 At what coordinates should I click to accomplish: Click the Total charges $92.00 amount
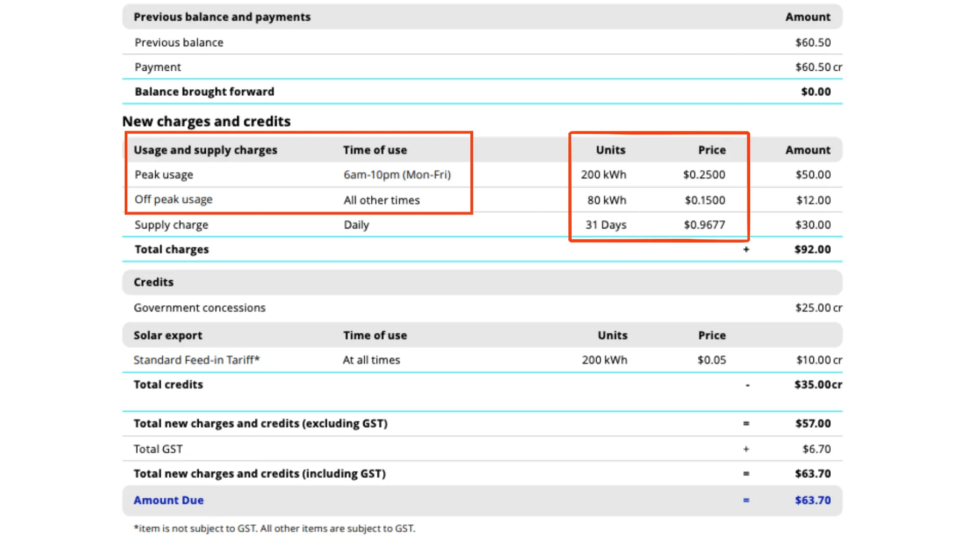click(812, 249)
